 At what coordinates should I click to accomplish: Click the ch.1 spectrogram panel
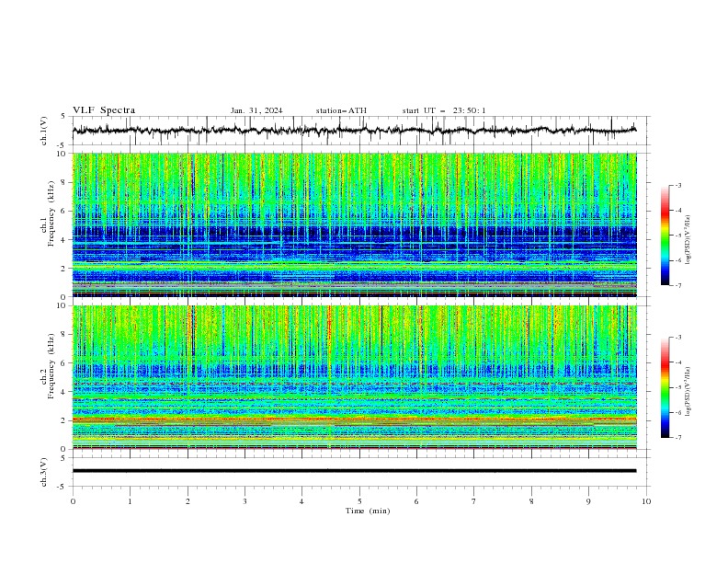355,224
